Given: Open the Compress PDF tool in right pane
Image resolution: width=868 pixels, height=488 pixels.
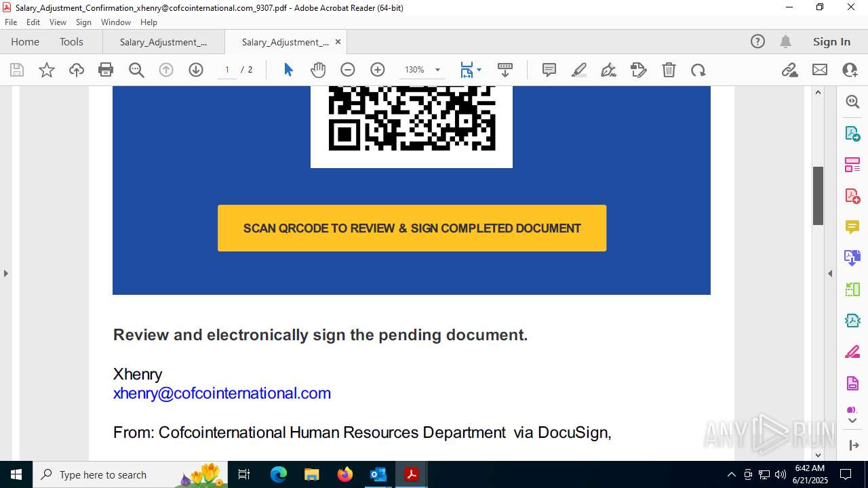Looking at the screenshot, I should [852, 321].
